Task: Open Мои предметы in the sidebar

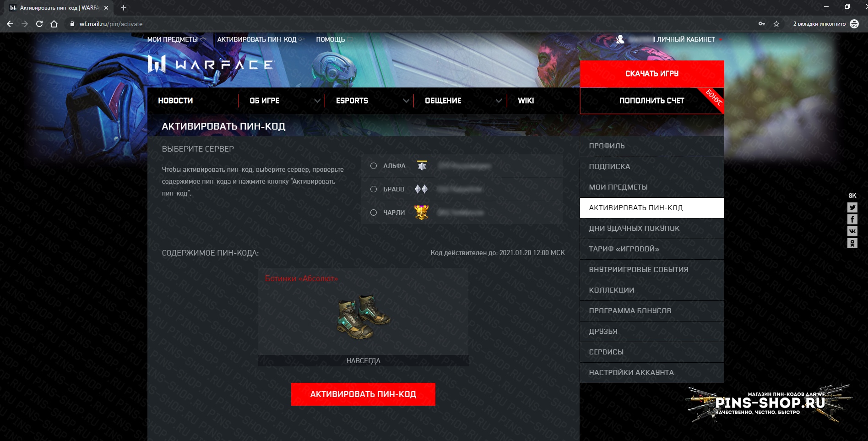Action: pyautogui.click(x=652, y=187)
